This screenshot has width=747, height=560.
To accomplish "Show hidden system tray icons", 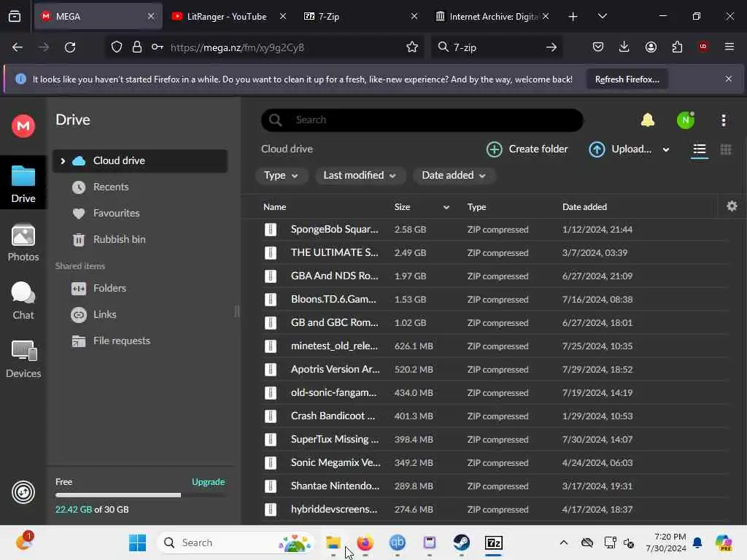I will point(564,542).
